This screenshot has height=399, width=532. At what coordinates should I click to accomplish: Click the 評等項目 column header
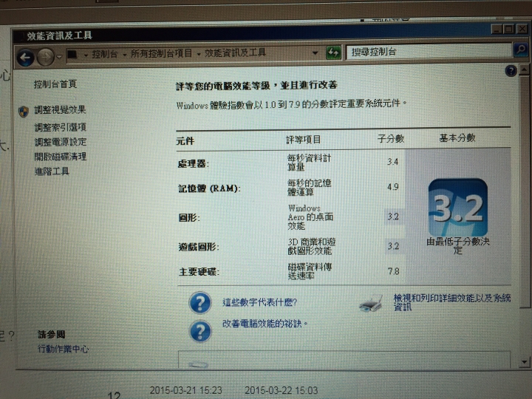click(303, 140)
